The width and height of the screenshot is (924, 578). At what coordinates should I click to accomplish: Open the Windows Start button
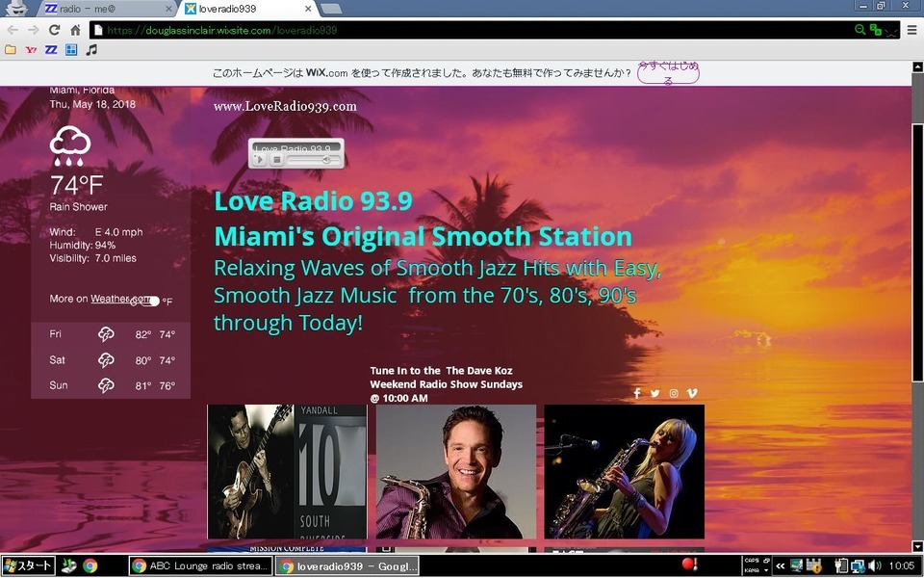(28, 566)
